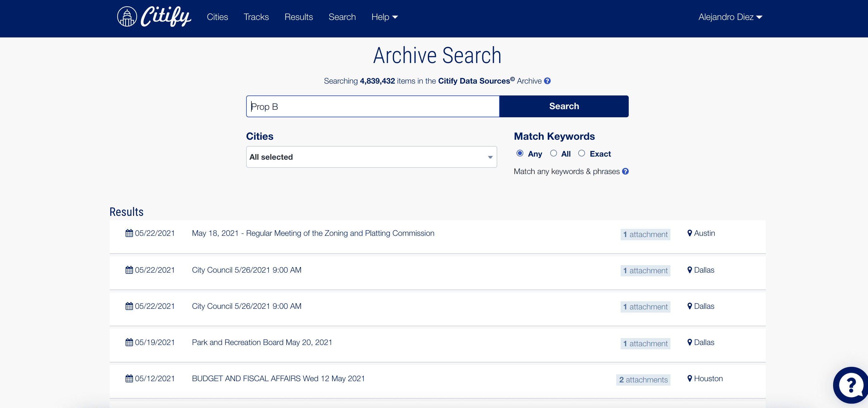Click the Prop B search input field
This screenshot has height=408, width=868.
(373, 106)
